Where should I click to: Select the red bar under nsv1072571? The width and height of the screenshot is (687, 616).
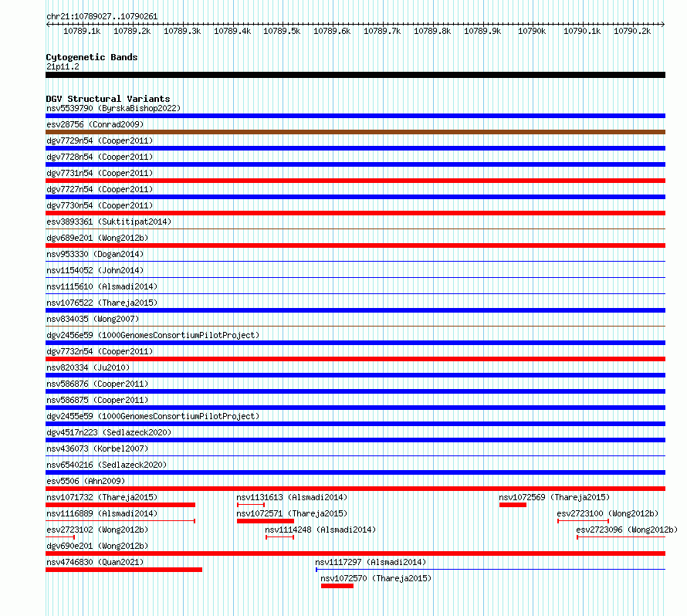pyautogui.click(x=266, y=521)
